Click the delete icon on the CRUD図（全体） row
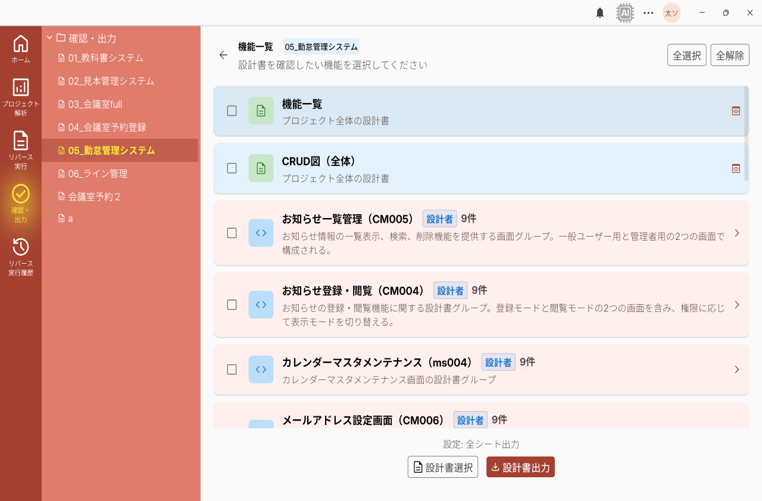Image resolution: width=762 pixels, height=501 pixels. point(736,168)
